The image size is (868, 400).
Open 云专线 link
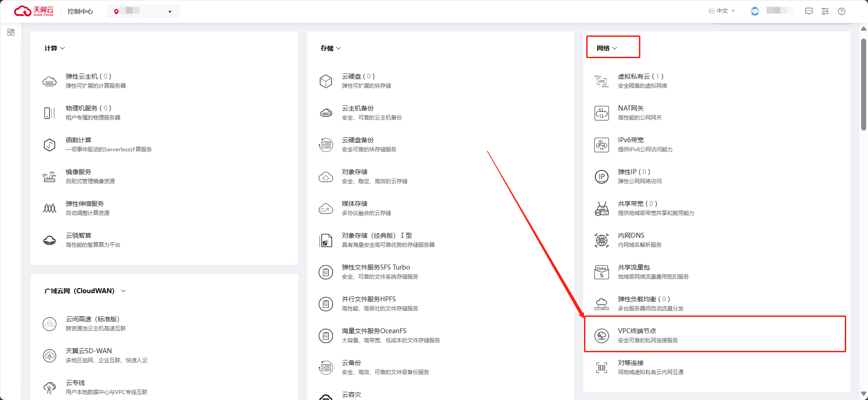75,383
